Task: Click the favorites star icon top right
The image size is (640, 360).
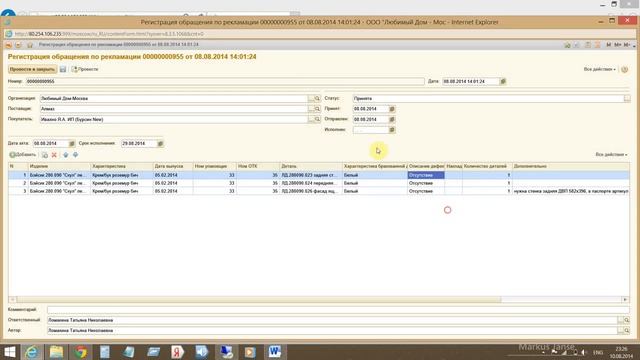Action: pyautogui.click(x=567, y=44)
